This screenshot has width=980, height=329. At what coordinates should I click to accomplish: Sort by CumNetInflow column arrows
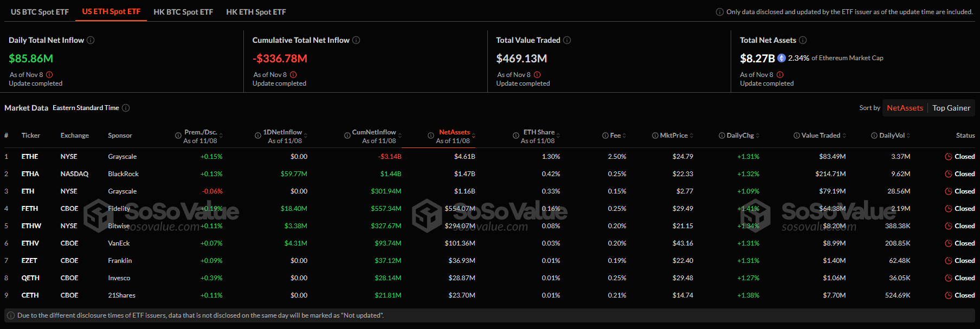coord(400,136)
